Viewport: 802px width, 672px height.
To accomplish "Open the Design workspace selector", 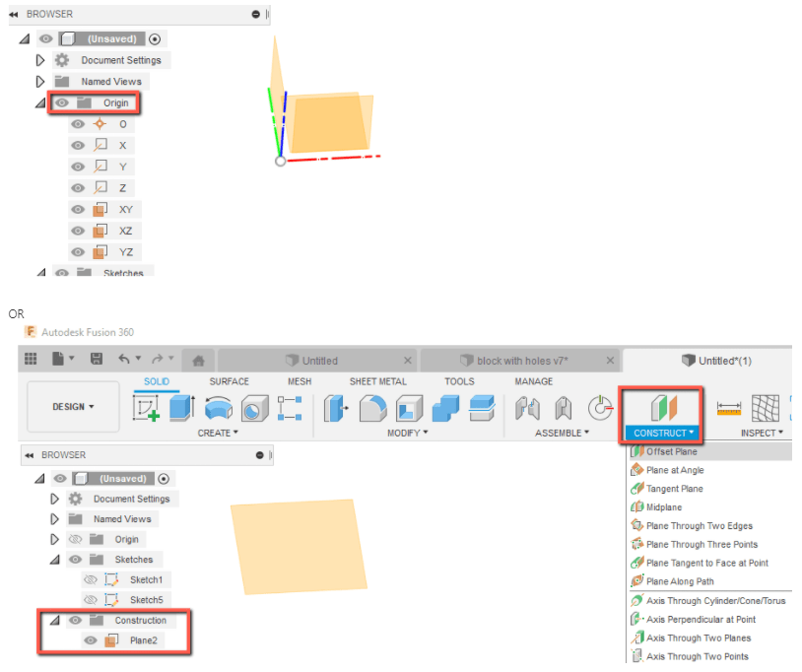I will pos(72,408).
